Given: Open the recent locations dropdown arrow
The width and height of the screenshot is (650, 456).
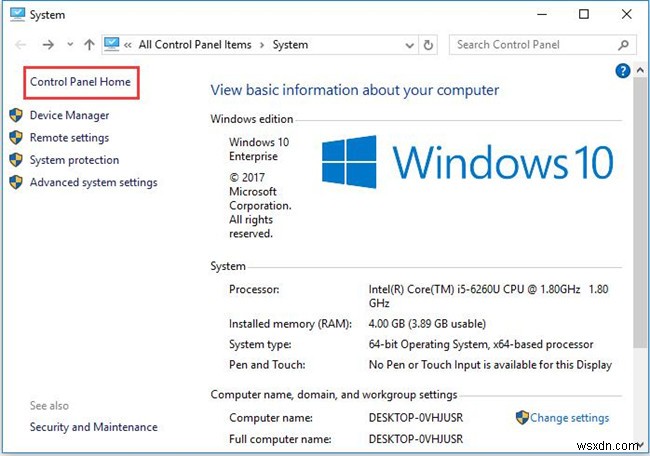Looking at the screenshot, I should 70,44.
